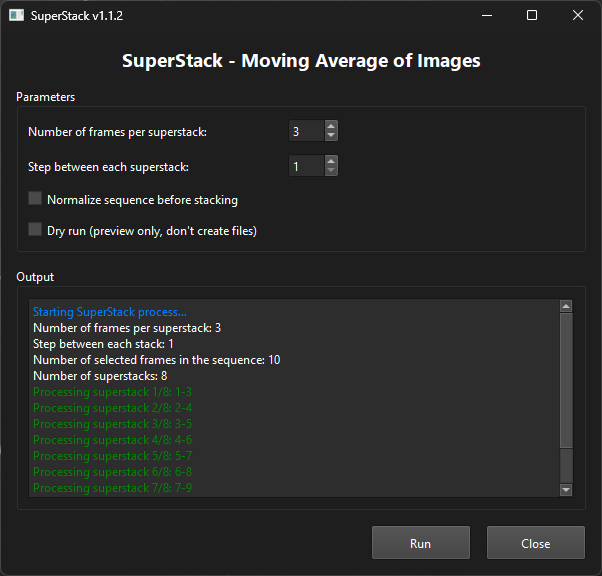602x576 pixels.
Task: Focus the step between superstacks value field
Action: 306,166
